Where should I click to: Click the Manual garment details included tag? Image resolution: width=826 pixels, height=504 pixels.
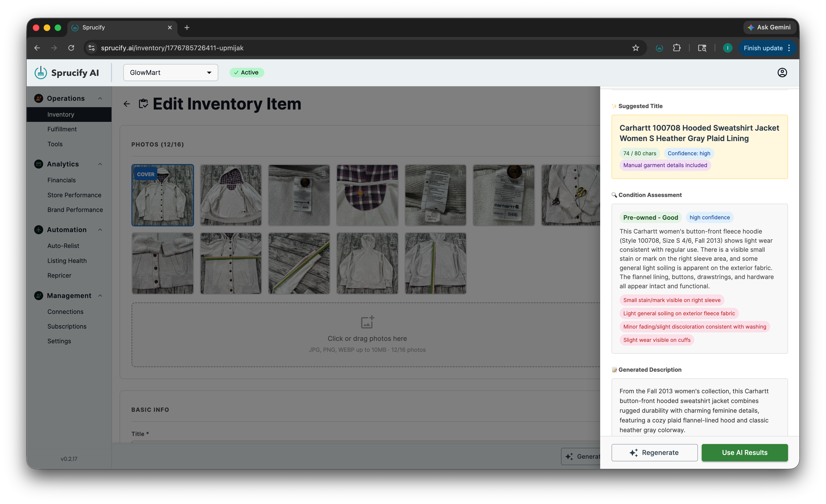coord(665,165)
